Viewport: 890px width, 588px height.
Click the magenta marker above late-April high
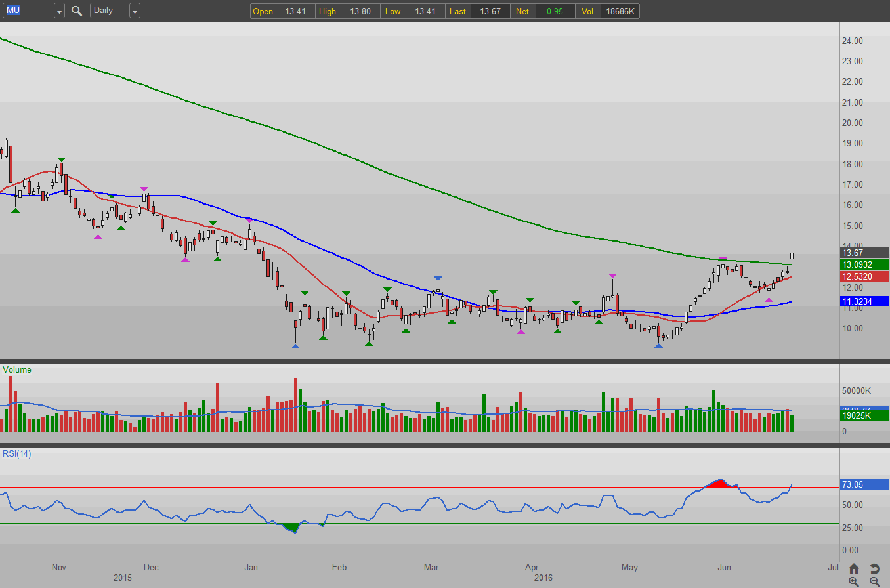click(612, 276)
